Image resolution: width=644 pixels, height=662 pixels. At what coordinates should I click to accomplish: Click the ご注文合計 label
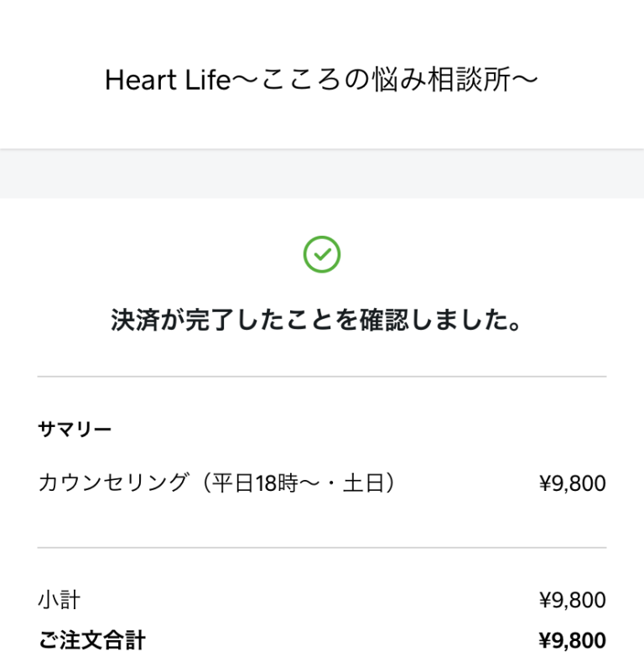coord(92,640)
